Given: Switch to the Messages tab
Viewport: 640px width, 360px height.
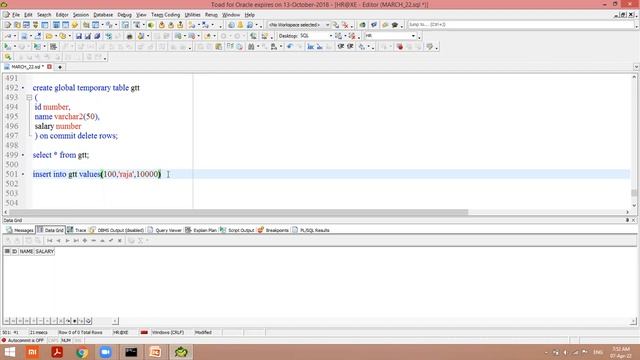Looking at the screenshot, I should coord(20,230).
